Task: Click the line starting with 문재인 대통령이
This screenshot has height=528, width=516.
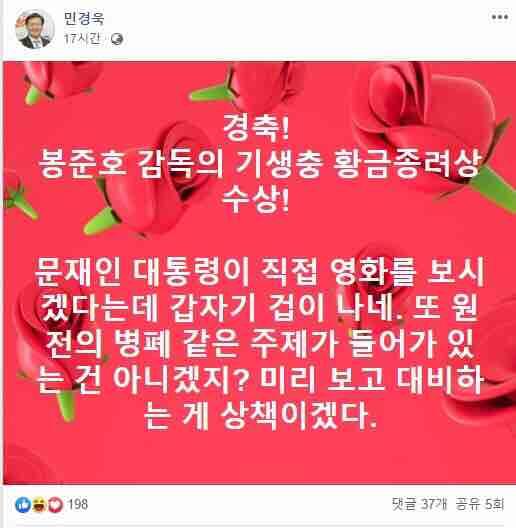Action: [259, 272]
